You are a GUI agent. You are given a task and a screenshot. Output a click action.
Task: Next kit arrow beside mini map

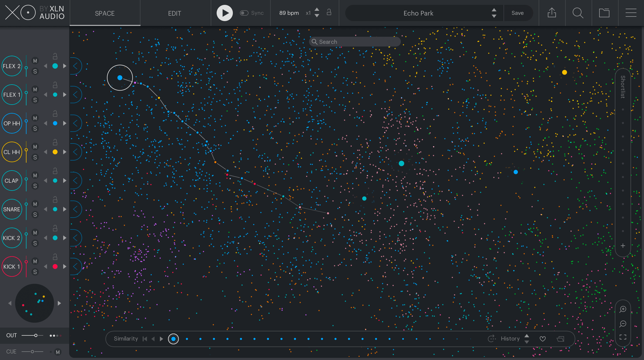pos(59,303)
